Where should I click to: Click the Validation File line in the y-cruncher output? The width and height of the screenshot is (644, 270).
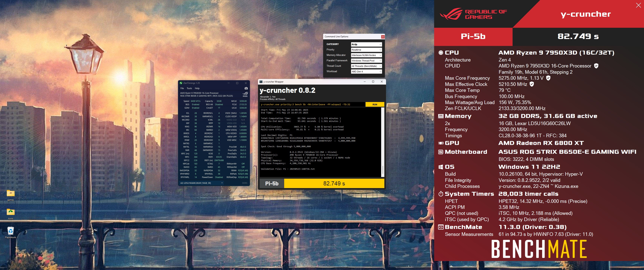pyautogui.click(x=288, y=169)
